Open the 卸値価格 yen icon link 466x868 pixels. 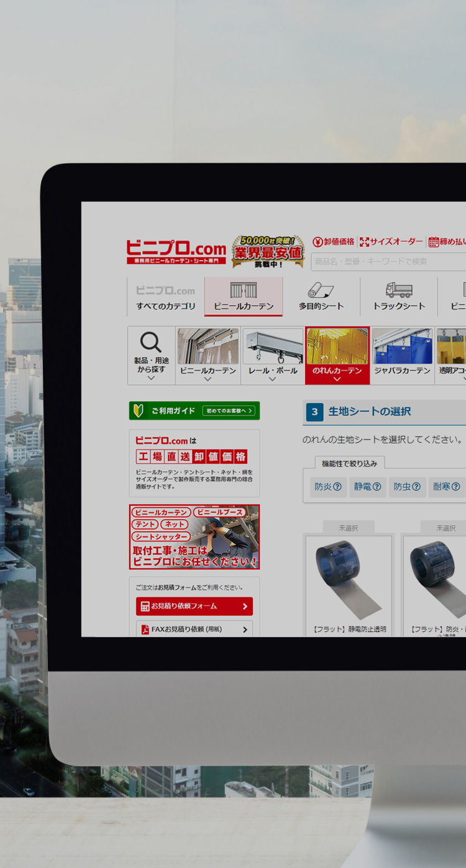tap(334, 242)
